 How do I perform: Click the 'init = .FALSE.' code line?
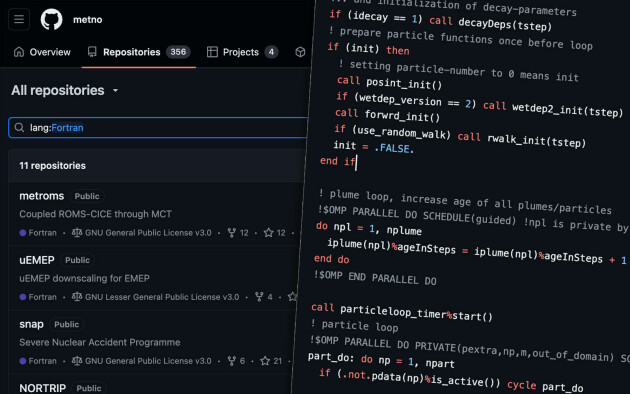point(373,147)
